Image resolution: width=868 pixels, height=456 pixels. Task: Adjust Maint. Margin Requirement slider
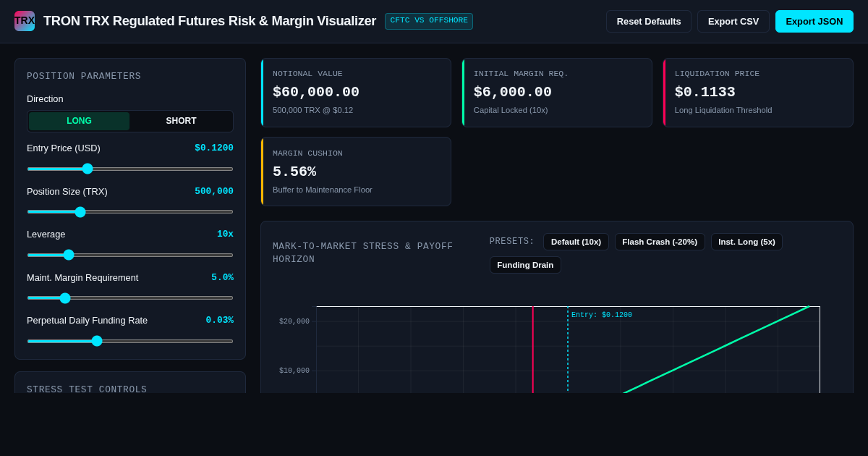(130, 298)
